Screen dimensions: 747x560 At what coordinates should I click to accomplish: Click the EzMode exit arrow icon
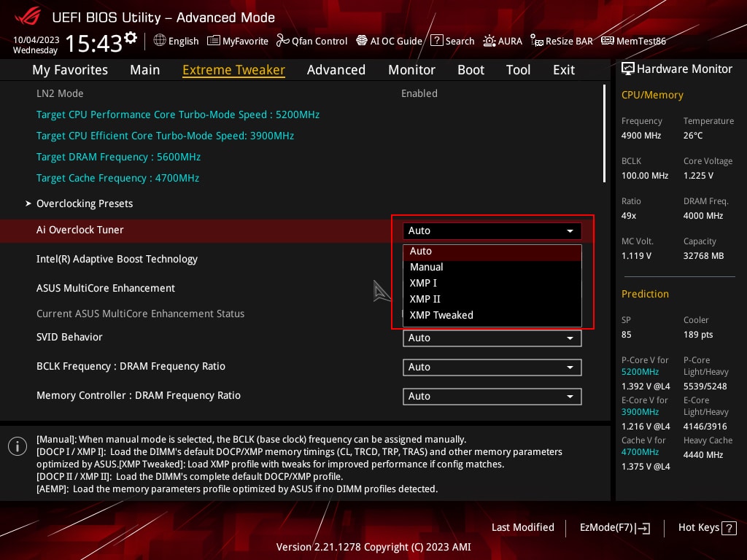[x=643, y=528]
